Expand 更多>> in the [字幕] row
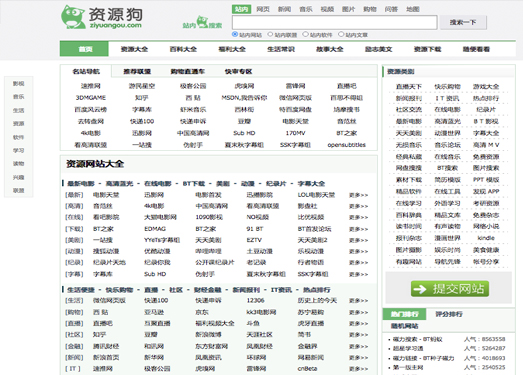This screenshot has width=523, height=375. click(358, 275)
